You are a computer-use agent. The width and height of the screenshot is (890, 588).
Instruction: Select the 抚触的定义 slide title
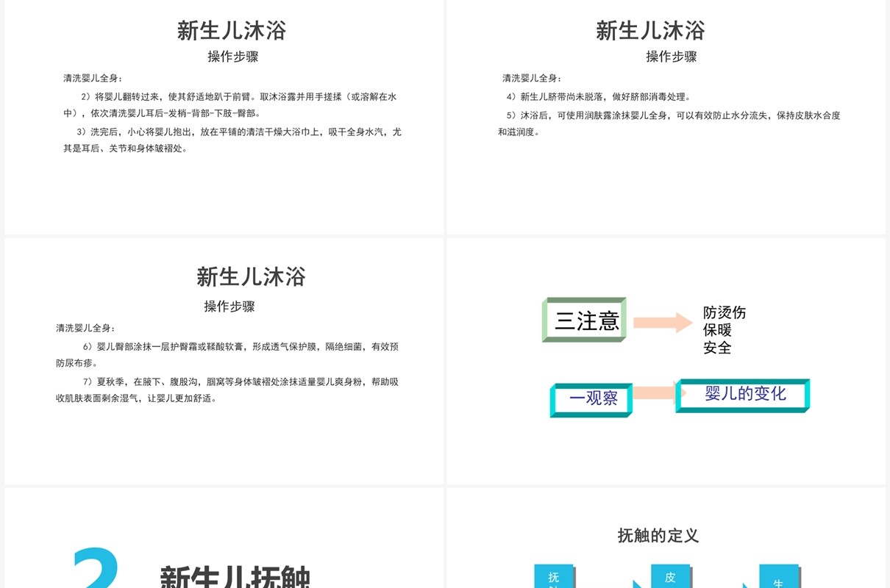tap(658, 536)
